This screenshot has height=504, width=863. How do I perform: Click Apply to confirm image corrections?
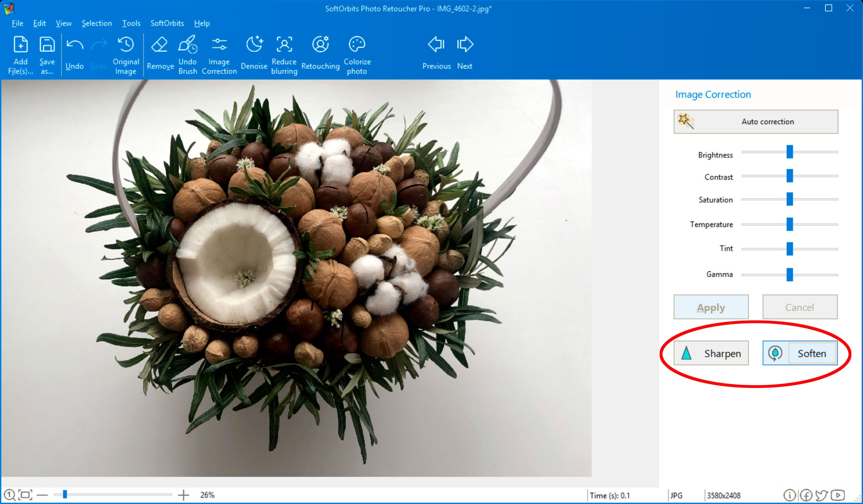pos(711,306)
